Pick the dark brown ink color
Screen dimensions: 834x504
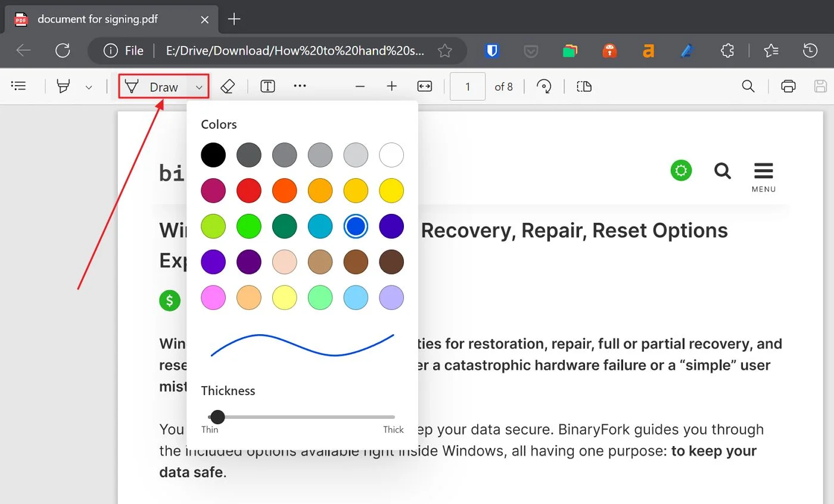pyautogui.click(x=391, y=262)
